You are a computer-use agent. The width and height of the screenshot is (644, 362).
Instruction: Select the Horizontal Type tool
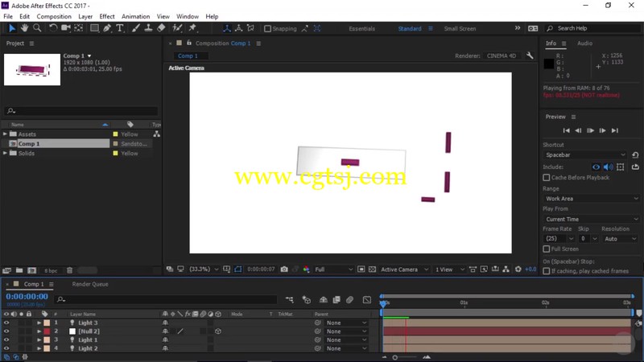pyautogui.click(x=119, y=28)
